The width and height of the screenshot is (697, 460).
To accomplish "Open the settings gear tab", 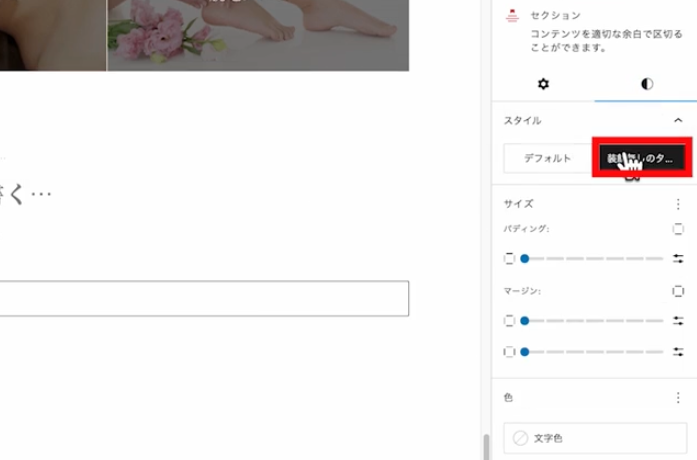I will pos(543,84).
